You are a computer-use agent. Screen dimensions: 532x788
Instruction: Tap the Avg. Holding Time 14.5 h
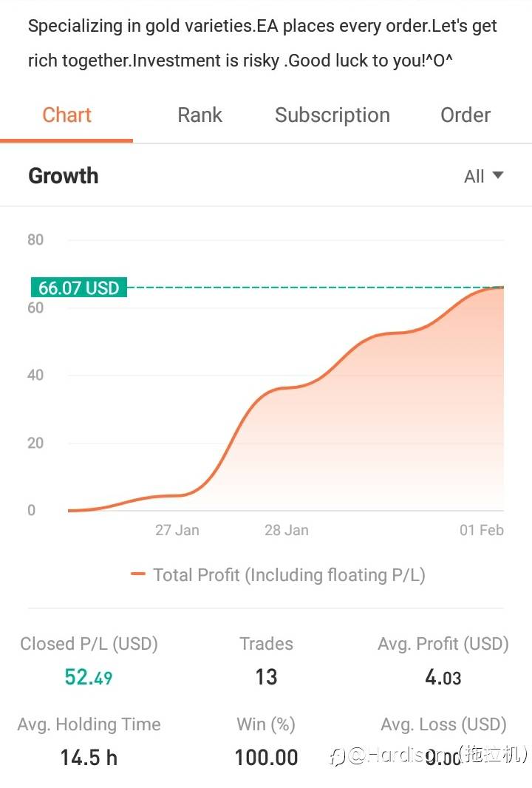point(89,758)
